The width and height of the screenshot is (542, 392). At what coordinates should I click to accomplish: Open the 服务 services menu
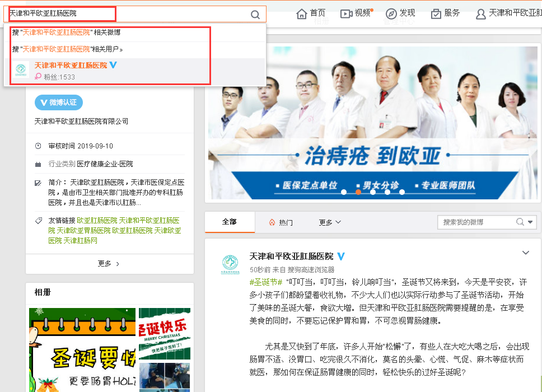(x=445, y=13)
